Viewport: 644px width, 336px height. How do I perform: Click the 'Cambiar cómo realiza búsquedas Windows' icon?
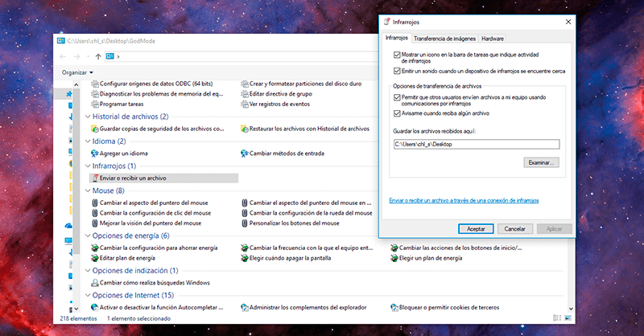(95, 283)
